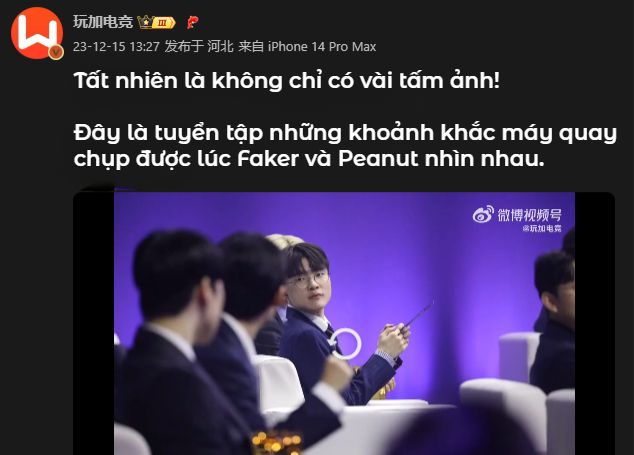Open the orange W profile avatar

coord(37,33)
